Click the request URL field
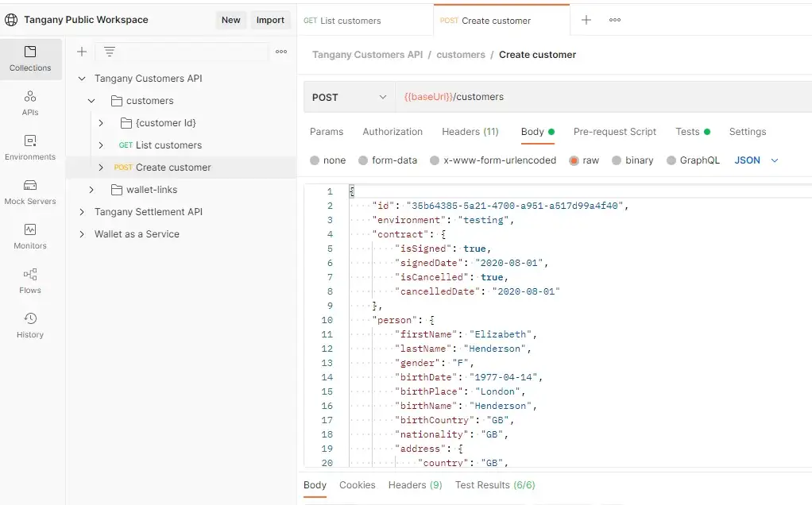812x505 pixels. [x=604, y=98]
